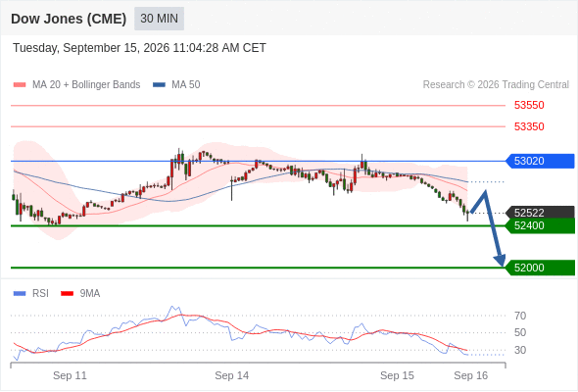Click the RSI 70 axis value
578x392 pixels.
point(520,316)
